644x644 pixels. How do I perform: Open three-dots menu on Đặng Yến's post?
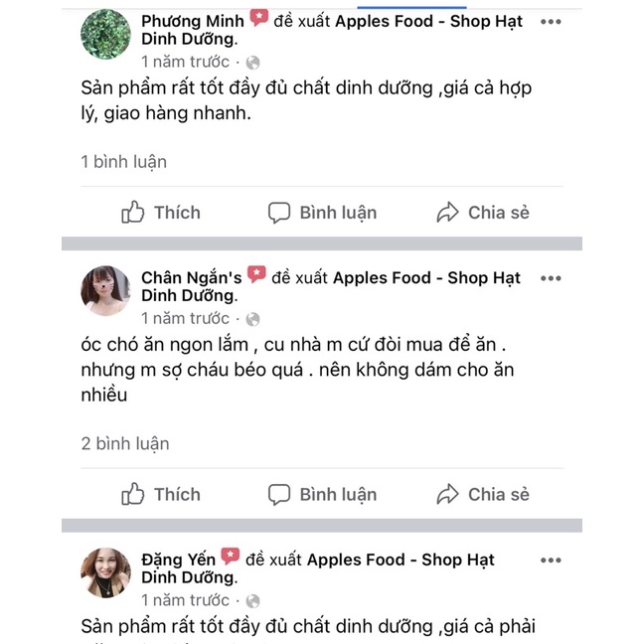551,561
